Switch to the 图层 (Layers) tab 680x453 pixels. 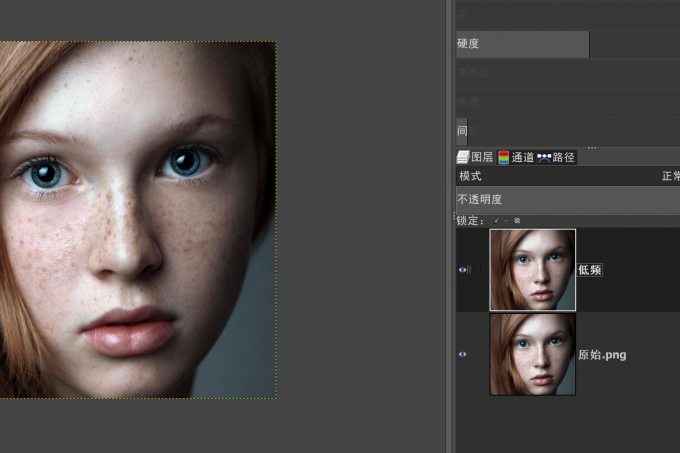pyautogui.click(x=476, y=157)
